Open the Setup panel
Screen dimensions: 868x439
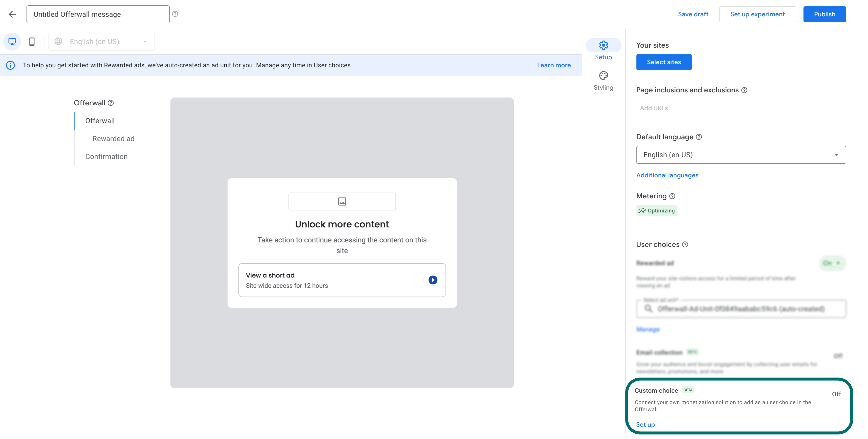[603, 45]
